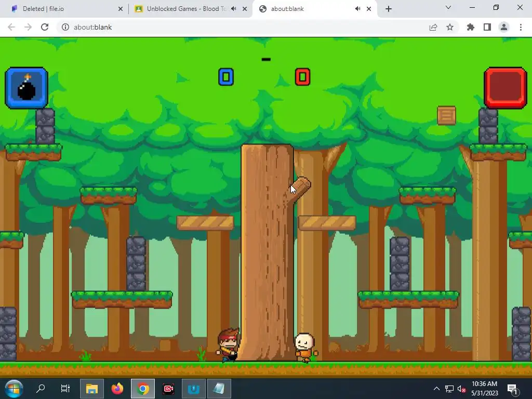Open Task View

click(65, 389)
